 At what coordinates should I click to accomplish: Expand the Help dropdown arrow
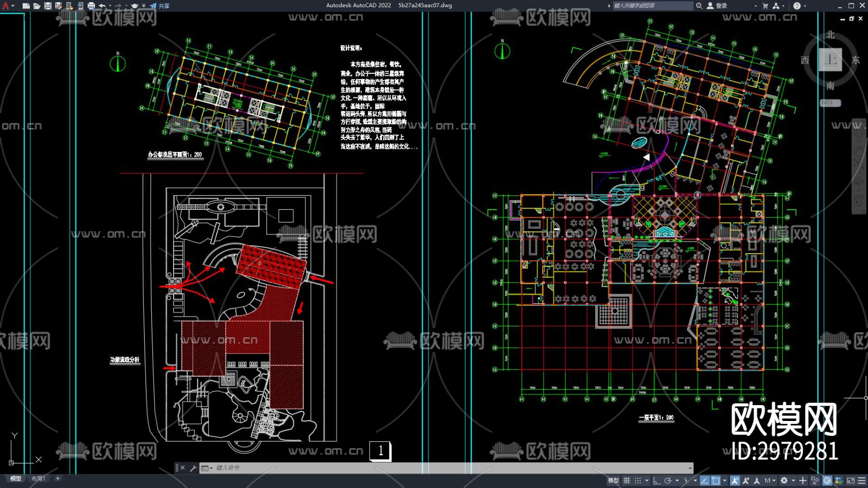(805, 6)
